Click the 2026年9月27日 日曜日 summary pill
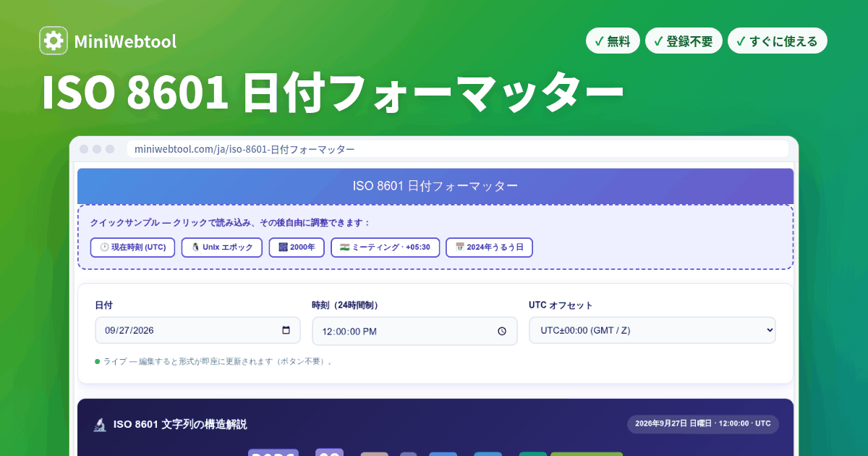This screenshot has width=868, height=456. point(703,423)
